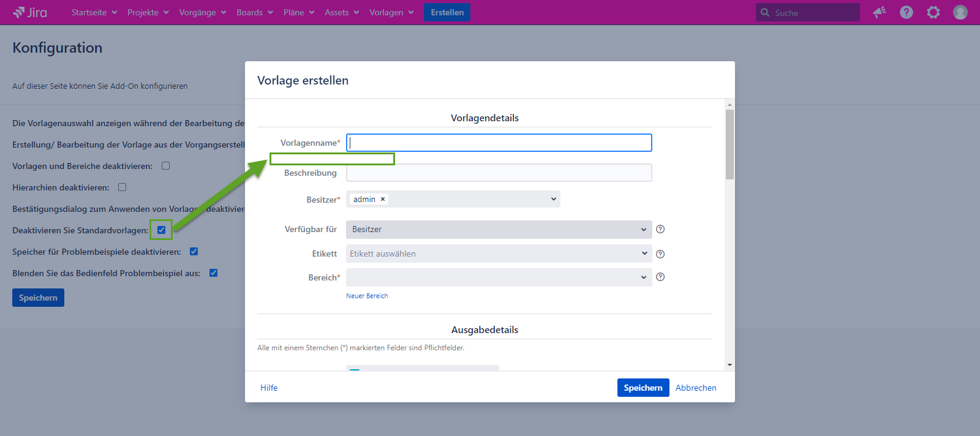980x436 pixels.
Task: Open the Etikett auswählen dropdown
Action: coord(499,254)
